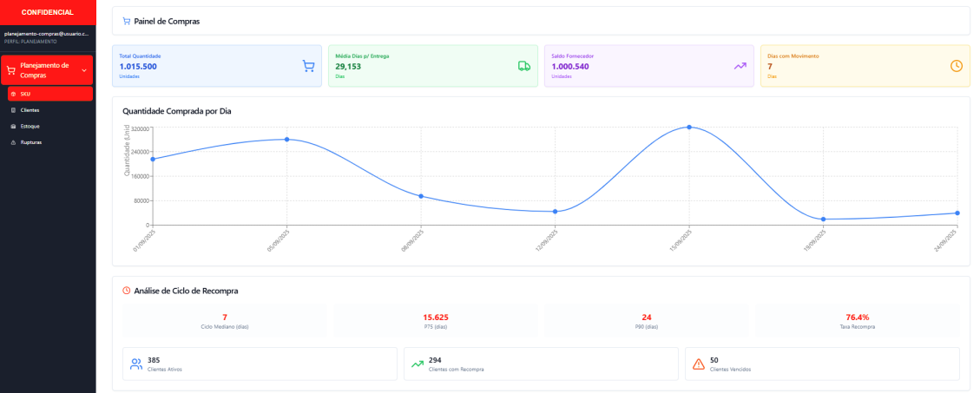Viewport: 980px width, 393px height.
Task: Go to the Estoque sidebar item
Action: tap(30, 126)
